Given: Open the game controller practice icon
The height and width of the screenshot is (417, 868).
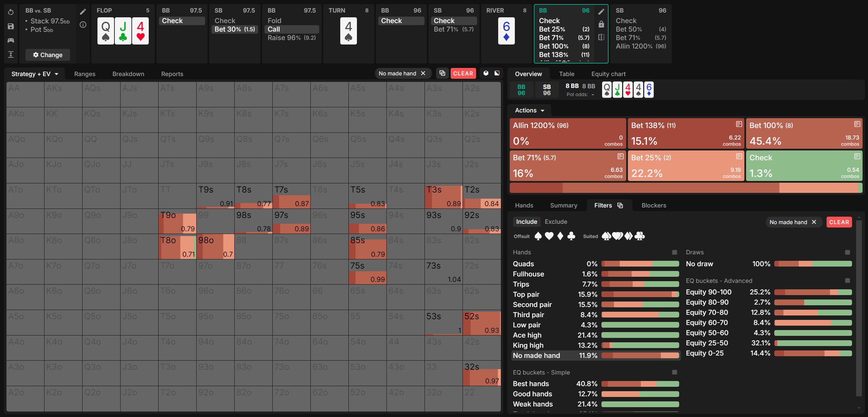Looking at the screenshot, I should click(x=11, y=40).
